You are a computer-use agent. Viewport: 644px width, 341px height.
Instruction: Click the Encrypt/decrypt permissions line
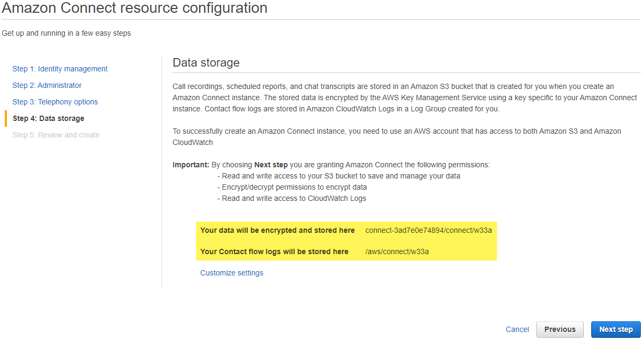[292, 187]
